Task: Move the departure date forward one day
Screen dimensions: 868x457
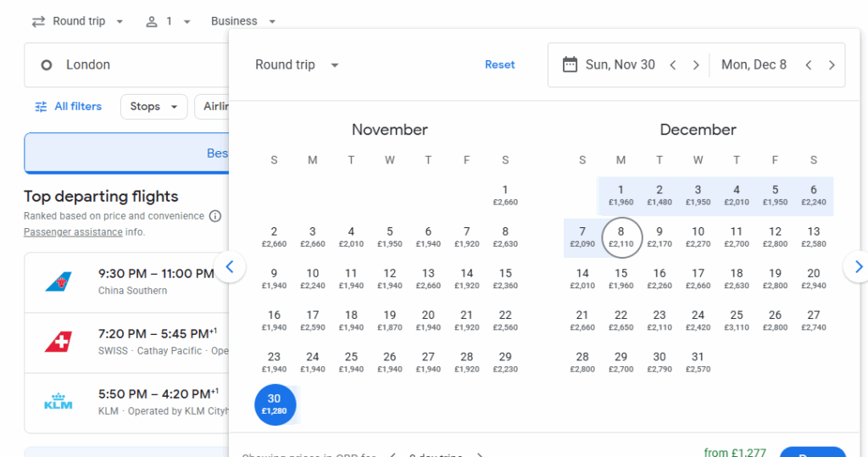Action: (x=696, y=65)
